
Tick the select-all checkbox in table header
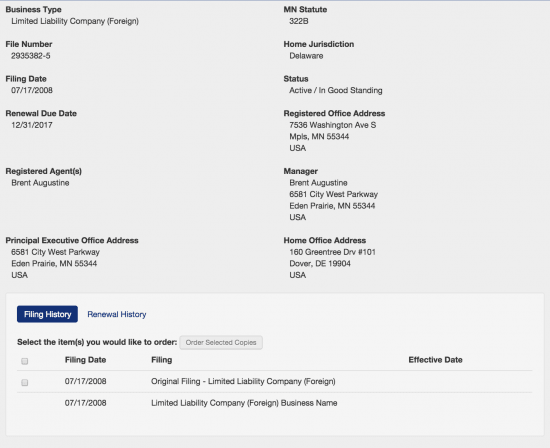point(25,361)
